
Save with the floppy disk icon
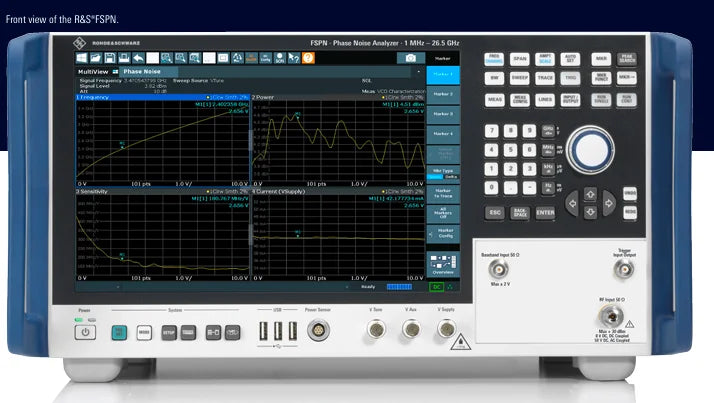point(110,58)
